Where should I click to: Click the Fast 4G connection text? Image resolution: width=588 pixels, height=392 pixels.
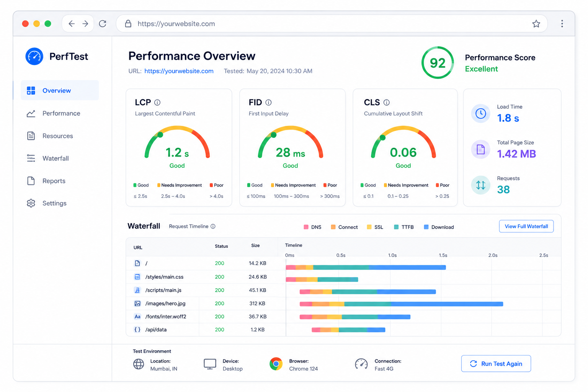tap(384, 369)
